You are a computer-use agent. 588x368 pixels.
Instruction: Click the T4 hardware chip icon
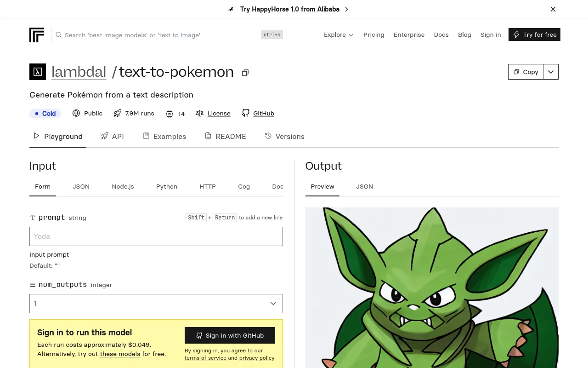pos(170,114)
